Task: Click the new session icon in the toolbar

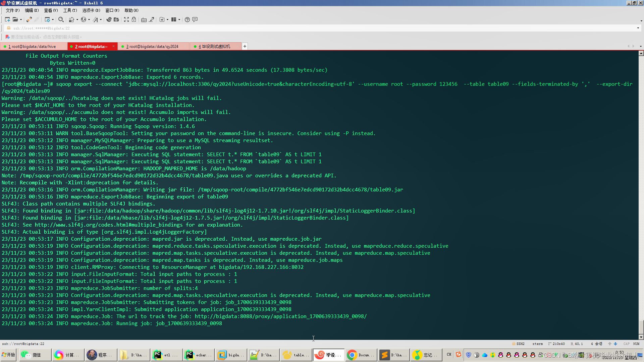Action: click(x=7, y=19)
